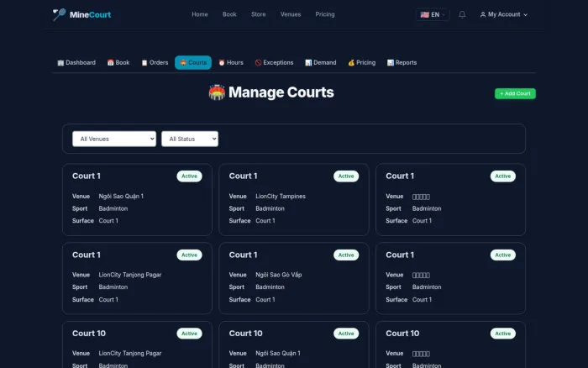The height and width of the screenshot is (368, 588).
Task: Switch to the Exceptions tab
Action: point(274,63)
